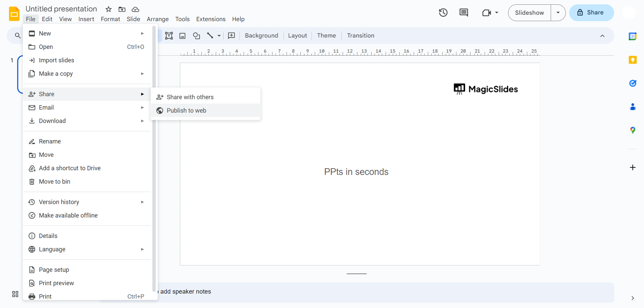Open the shape tool
644x308 pixels.
tap(197, 36)
